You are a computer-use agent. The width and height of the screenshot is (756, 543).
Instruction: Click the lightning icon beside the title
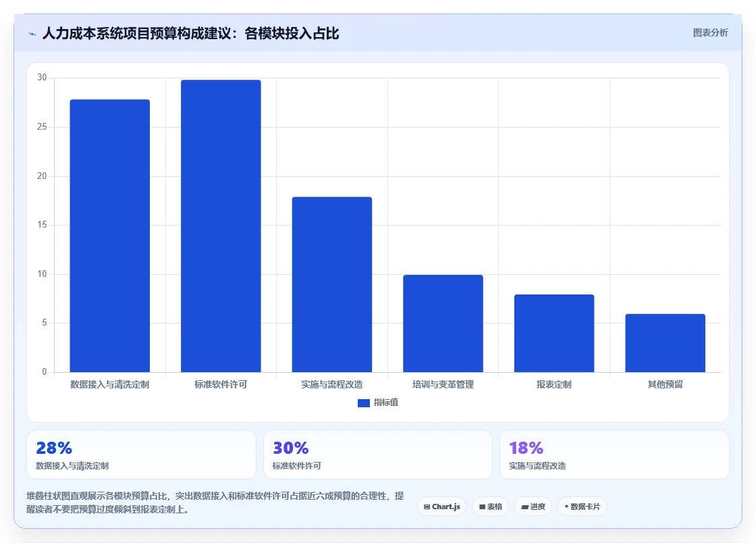coord(32,34)
